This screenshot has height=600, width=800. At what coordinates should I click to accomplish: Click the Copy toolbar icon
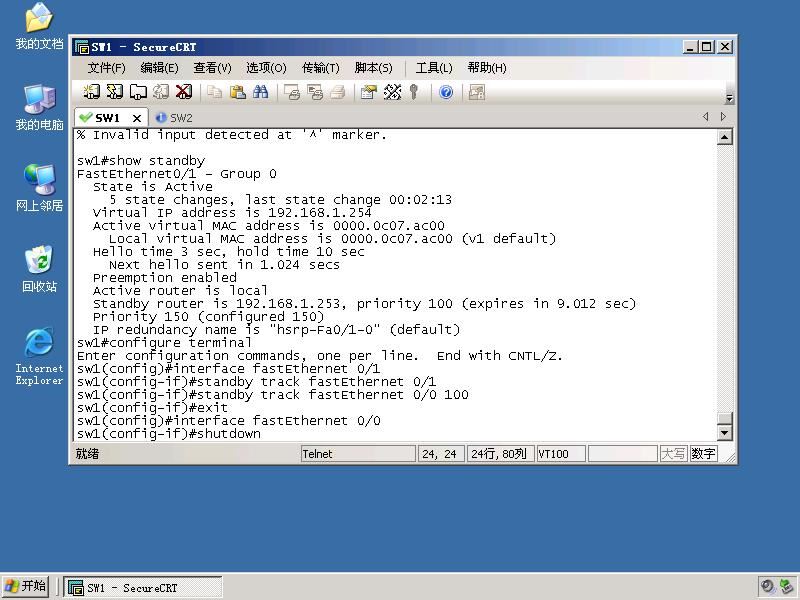214,92
